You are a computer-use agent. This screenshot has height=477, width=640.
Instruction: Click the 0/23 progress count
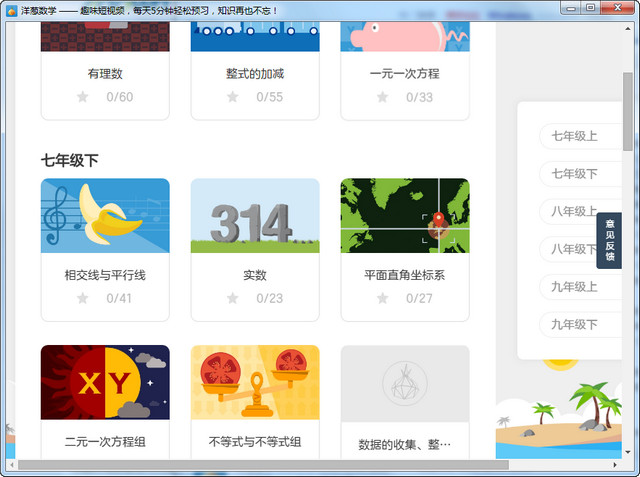click(269, 298)
